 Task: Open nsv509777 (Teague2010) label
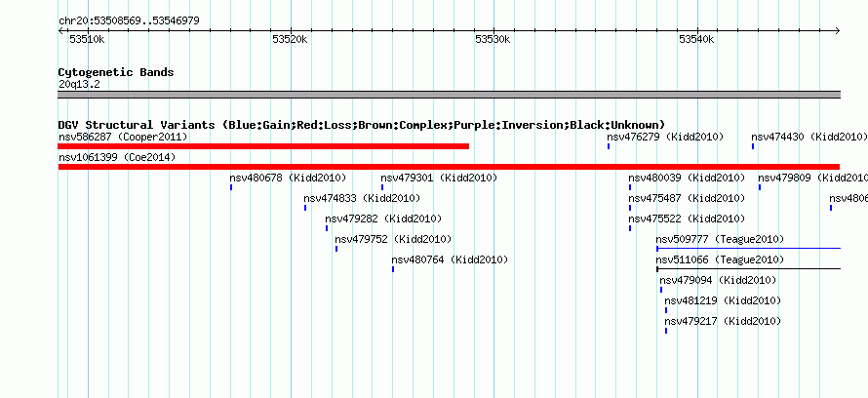[x=720, y=239]
